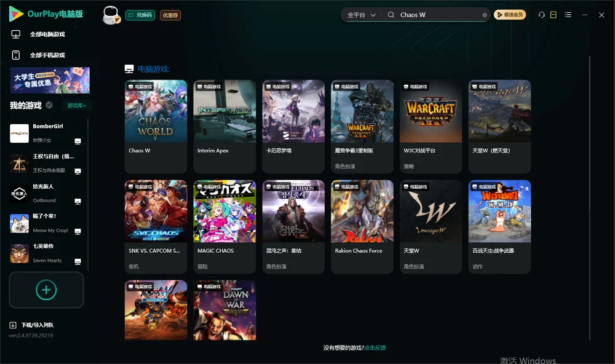Click 冒险 genre under MAGIC CHAOS
615x364 pixels.
tap(202, 266)
